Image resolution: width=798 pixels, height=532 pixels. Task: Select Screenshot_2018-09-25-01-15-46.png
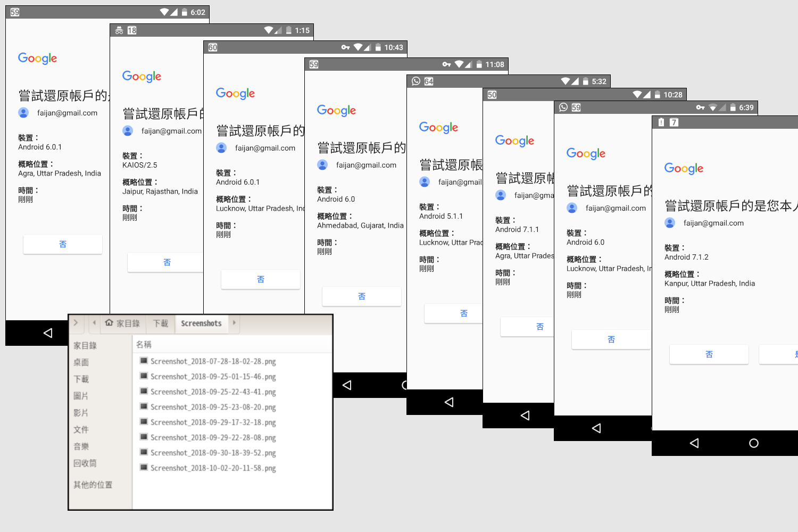pyautogui.click(x=207, y=377)
